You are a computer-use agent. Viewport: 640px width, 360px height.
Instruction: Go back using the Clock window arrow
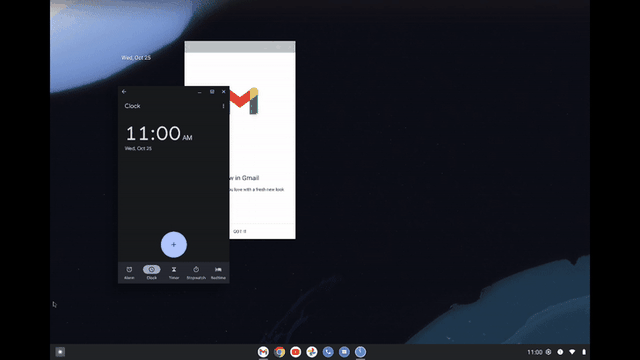coord(124,92)
